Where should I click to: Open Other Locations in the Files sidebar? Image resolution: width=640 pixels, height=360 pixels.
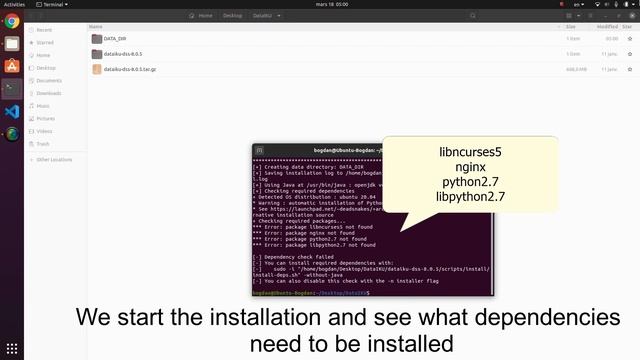54,160
